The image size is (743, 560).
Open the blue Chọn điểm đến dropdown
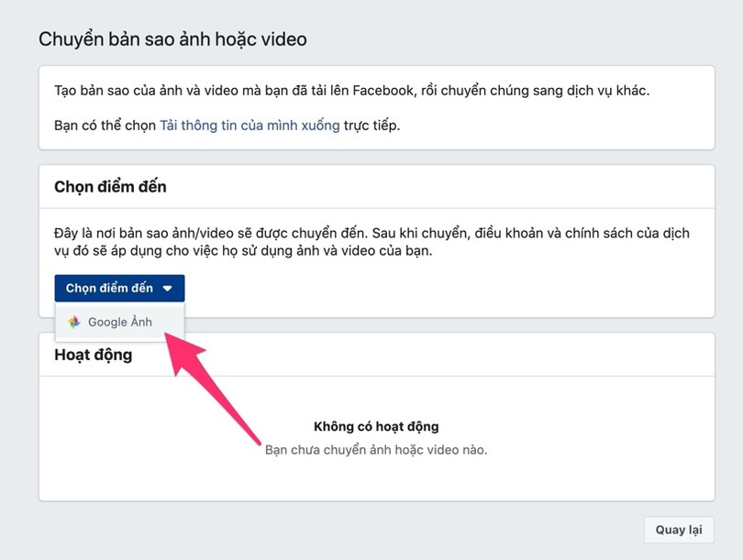pos(119,289)
